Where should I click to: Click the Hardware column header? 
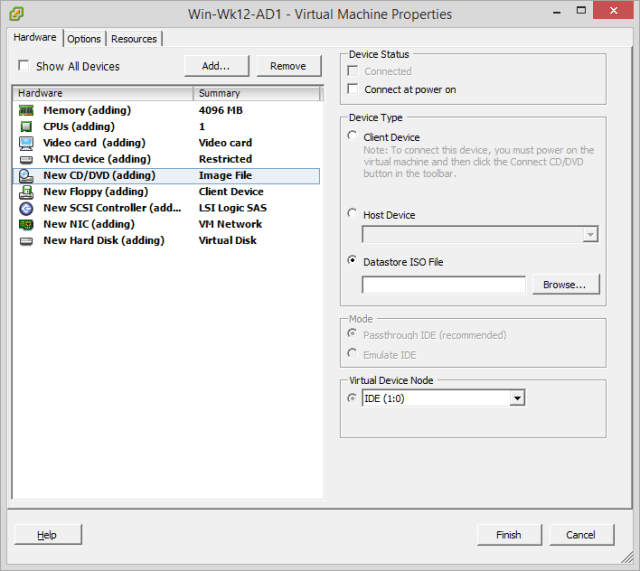point(103,93)
